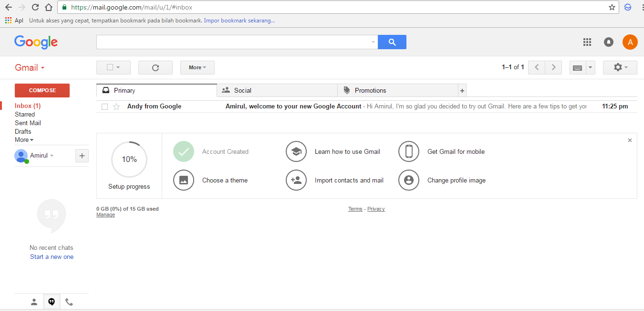Viewport: 644px width, 311px height.
Task: Add a new category tab with plus
Action: (x=462, y=90)
